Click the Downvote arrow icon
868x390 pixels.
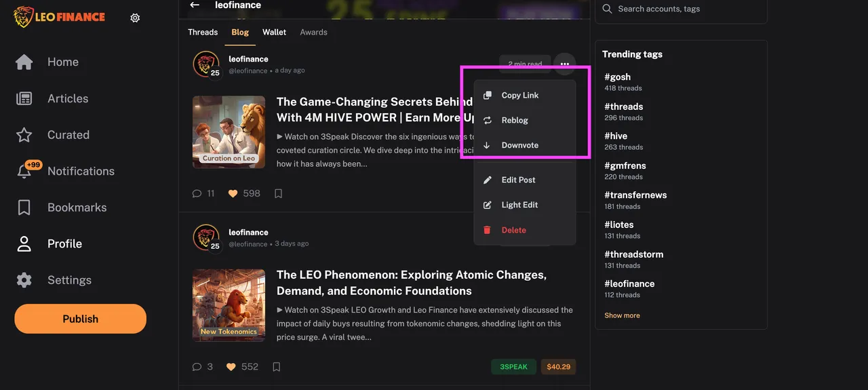click(x=487, y=145)
